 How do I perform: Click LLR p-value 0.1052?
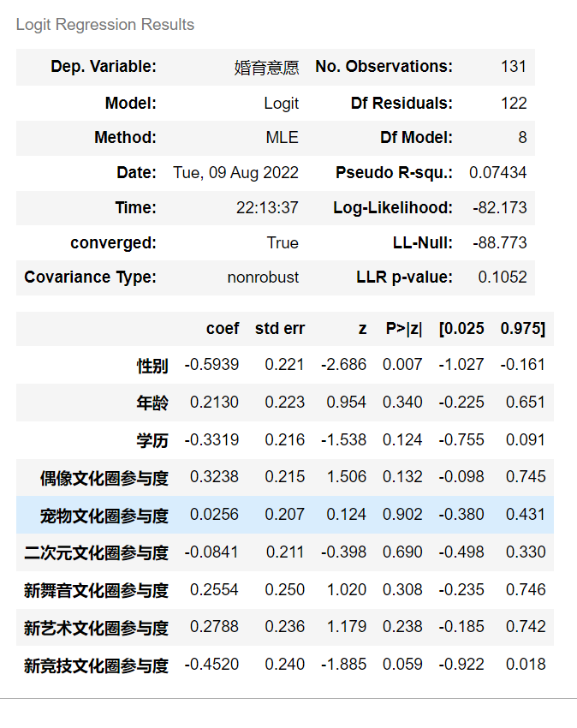pos(503,277)
